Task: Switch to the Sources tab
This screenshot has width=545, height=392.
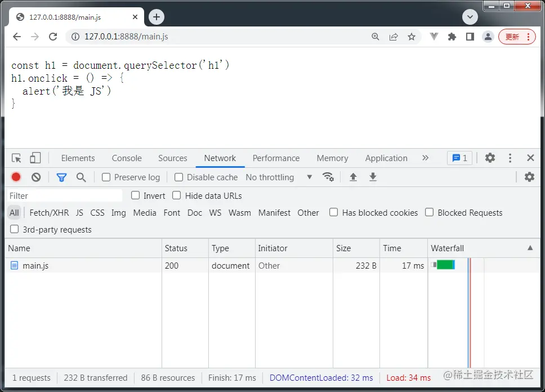Action: [x=173, y=158]
